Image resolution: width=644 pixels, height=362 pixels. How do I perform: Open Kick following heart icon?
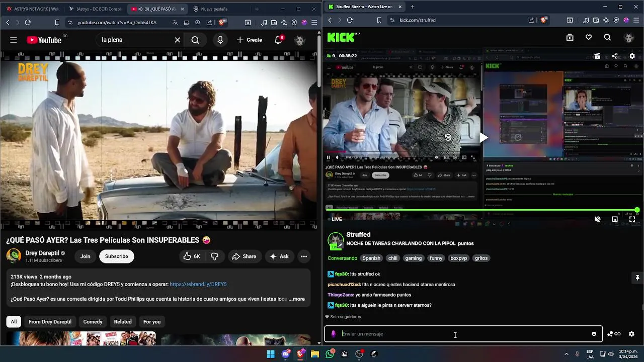coord(589,37)
